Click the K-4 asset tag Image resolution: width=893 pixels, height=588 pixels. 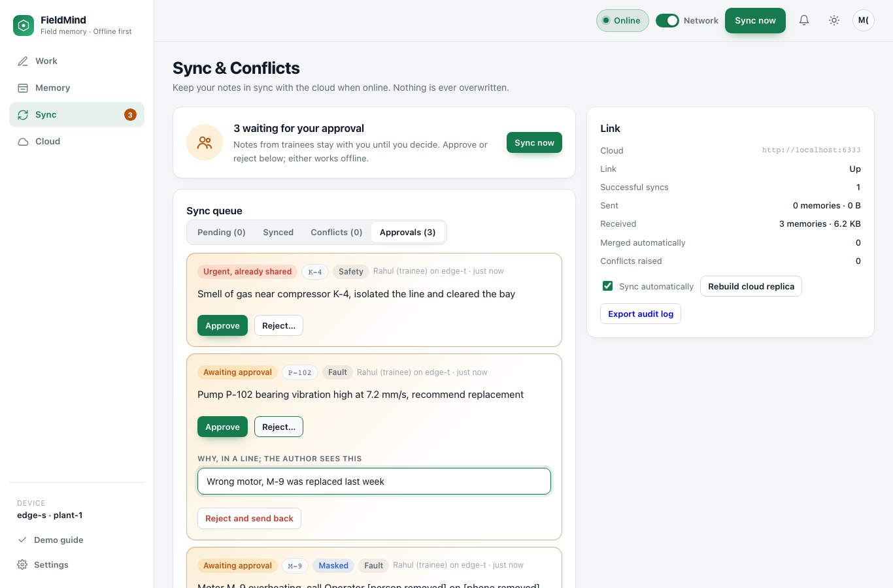point(315,272)
